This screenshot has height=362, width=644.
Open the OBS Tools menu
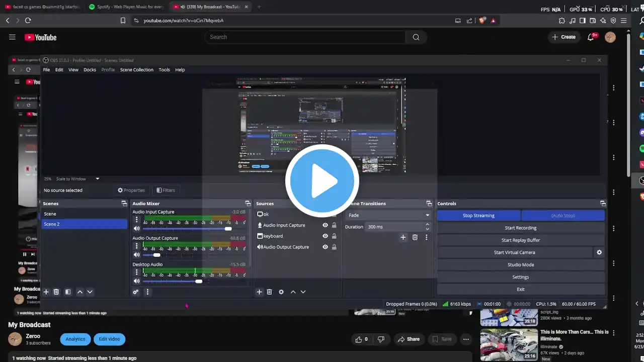(x=165, y=70)
